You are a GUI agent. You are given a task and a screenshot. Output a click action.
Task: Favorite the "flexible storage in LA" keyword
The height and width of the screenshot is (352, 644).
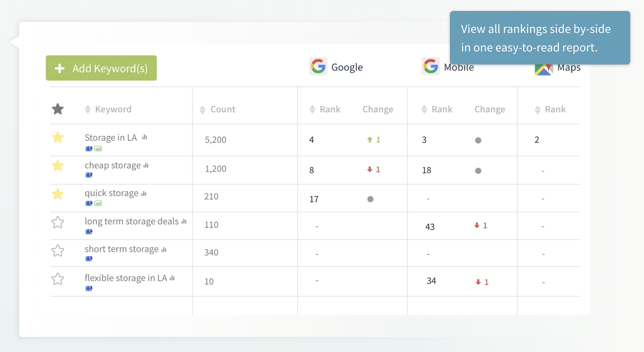tap(58, 279)
